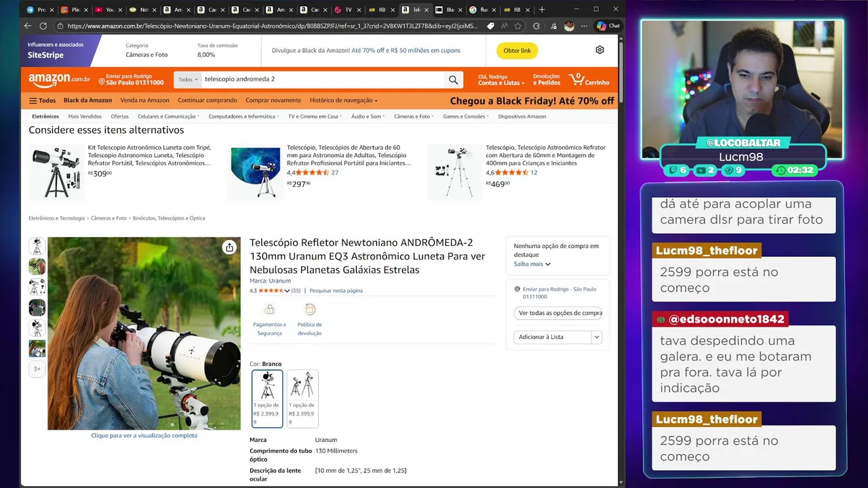
Task: Open the R$309 telescope kit thumbnail
Action: click(x=57, y=171)
